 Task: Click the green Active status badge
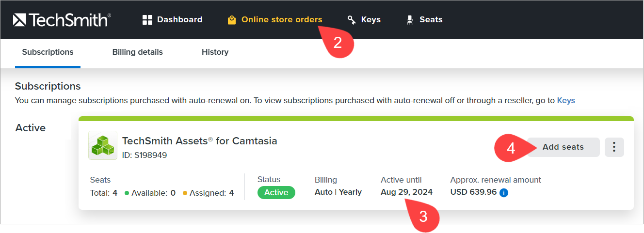tap(276, 192)
